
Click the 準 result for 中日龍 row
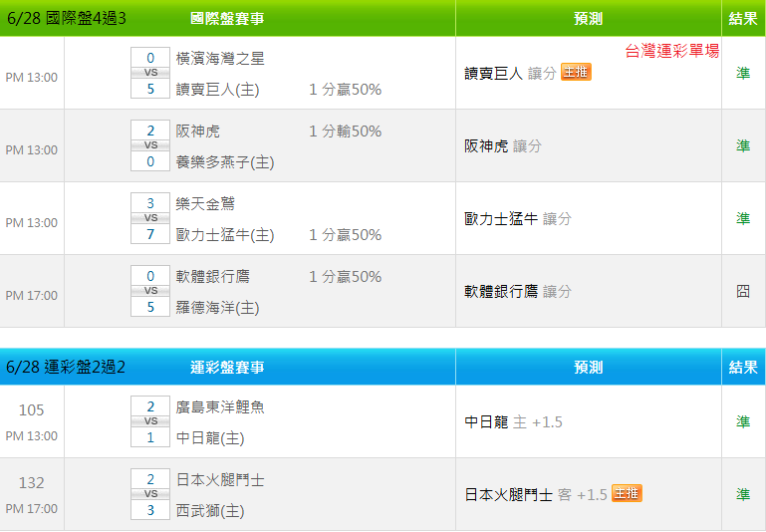click(743, 422)
